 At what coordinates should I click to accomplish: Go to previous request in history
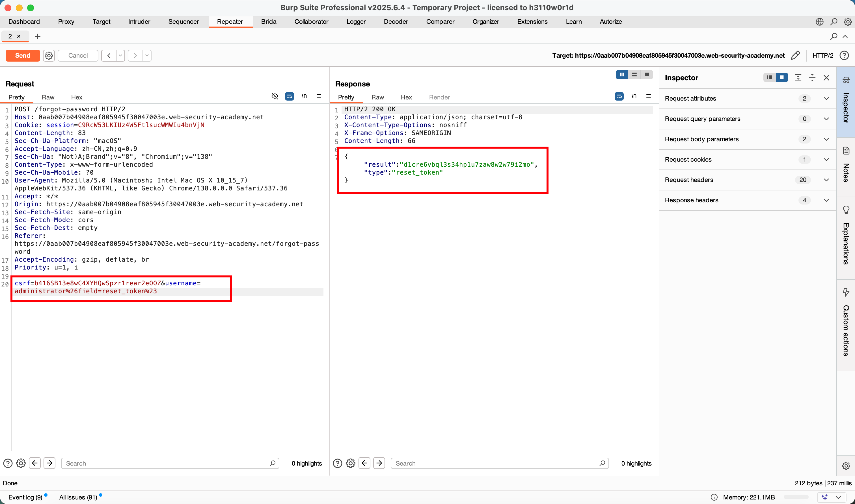coord(109,55)
